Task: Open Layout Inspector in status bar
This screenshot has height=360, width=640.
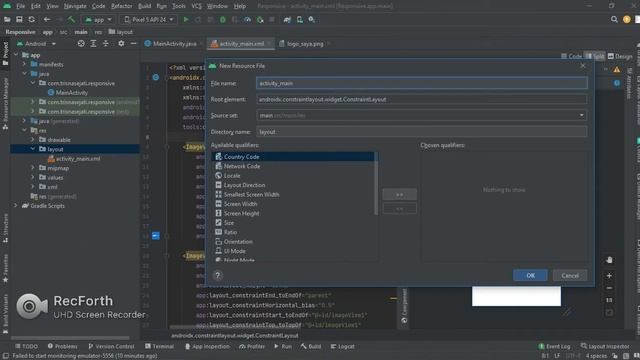Action: pyautogui.click(x=605, y=346)
